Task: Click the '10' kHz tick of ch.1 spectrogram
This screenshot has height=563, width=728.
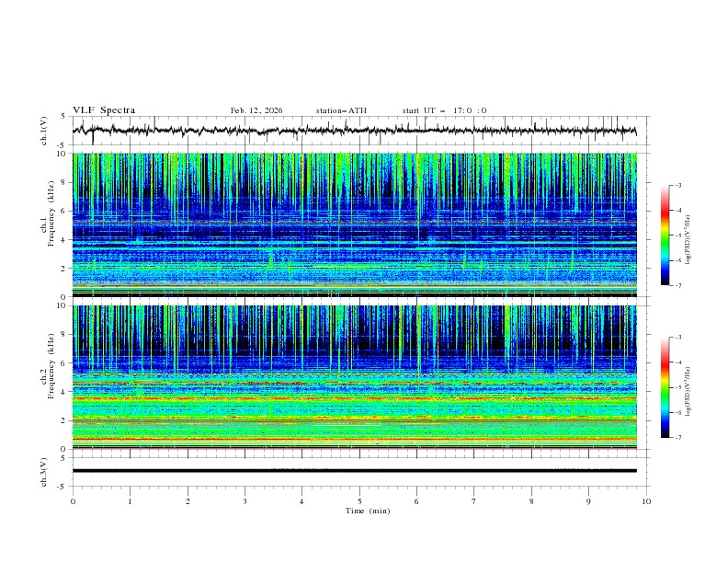Action: tap(63, 154)
